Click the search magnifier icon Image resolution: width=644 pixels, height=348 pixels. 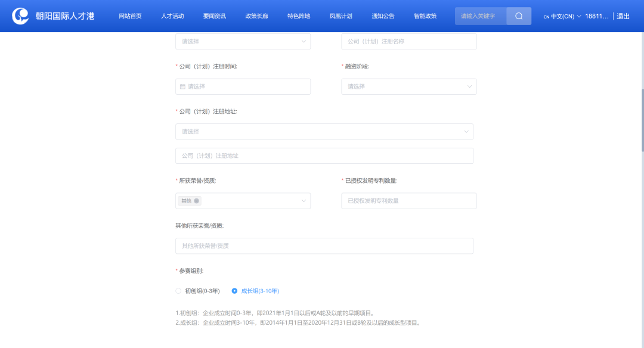tap(519, 16)
